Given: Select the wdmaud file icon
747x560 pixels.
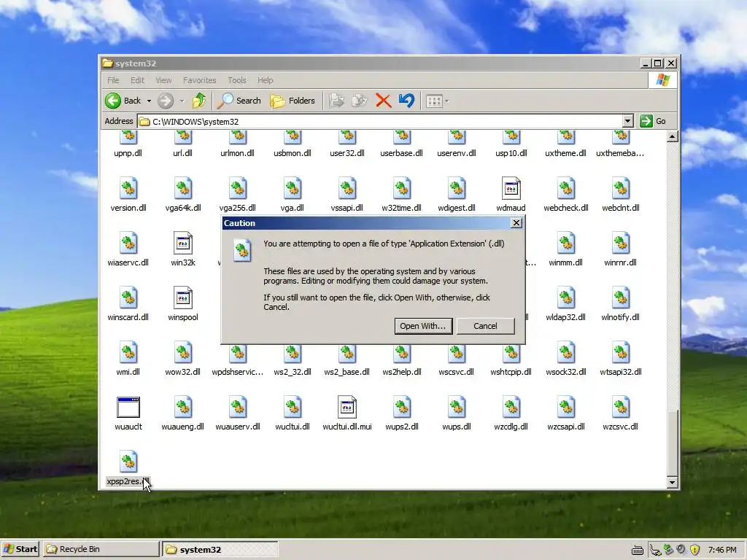Looking at the screenshot, I should 511,189.
